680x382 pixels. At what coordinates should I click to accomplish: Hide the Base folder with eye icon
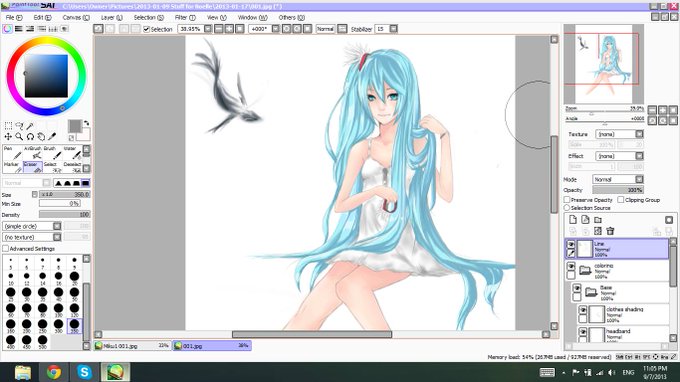pos(577,288)
